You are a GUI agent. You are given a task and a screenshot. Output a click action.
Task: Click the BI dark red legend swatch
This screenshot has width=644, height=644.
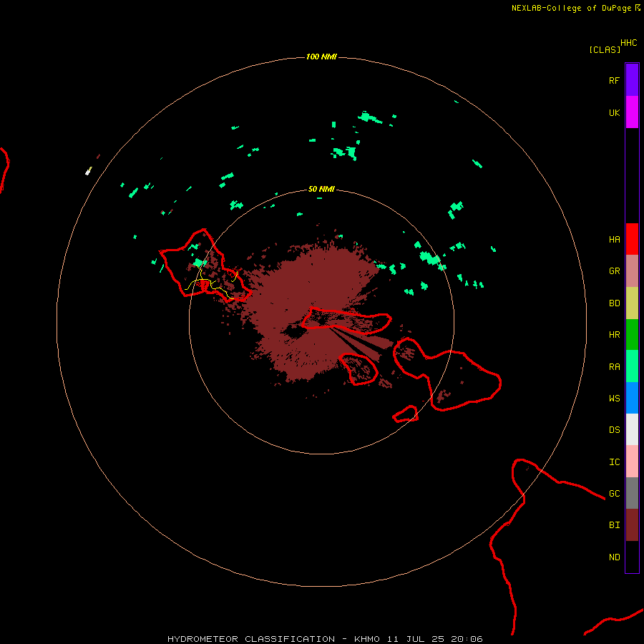[x=632, y=525]
